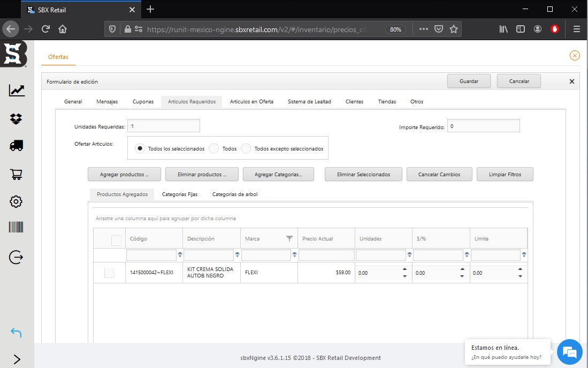Click the Marca column filter funnel icon
Viewport: 588px width, 368px height.
pyautogui.click(x=289, y=238)
